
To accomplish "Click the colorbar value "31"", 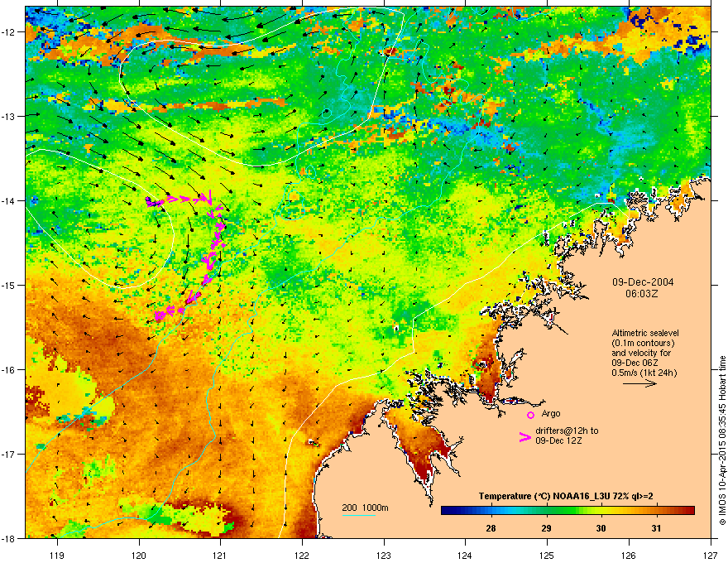I will click(x=655, y=528).
